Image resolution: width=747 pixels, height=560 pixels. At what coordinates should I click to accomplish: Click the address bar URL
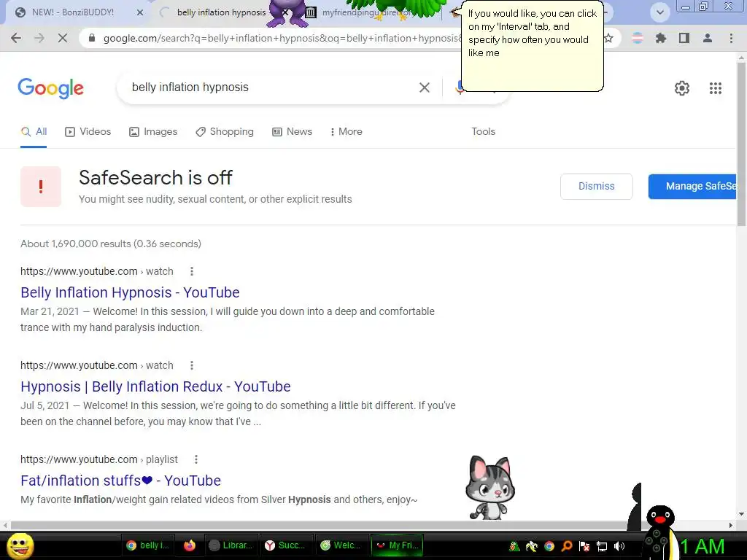pyautogui.click(x=281, y=38)
